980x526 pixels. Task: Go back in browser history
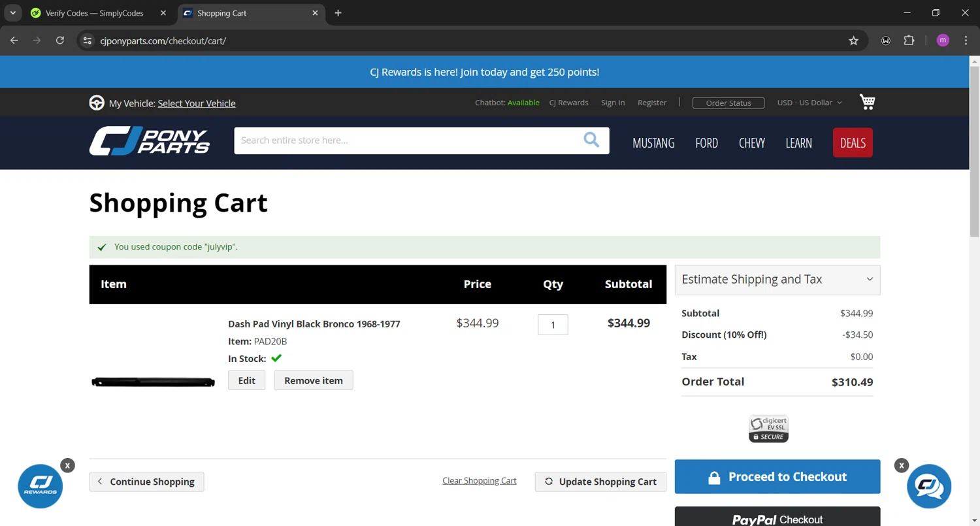click(14, 41)
